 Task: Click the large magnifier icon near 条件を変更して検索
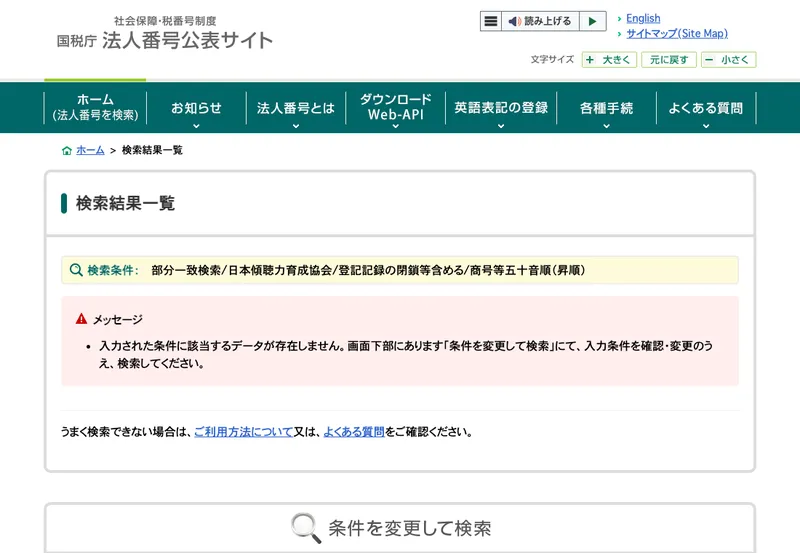pyautogui.click(x=306, y=528)
